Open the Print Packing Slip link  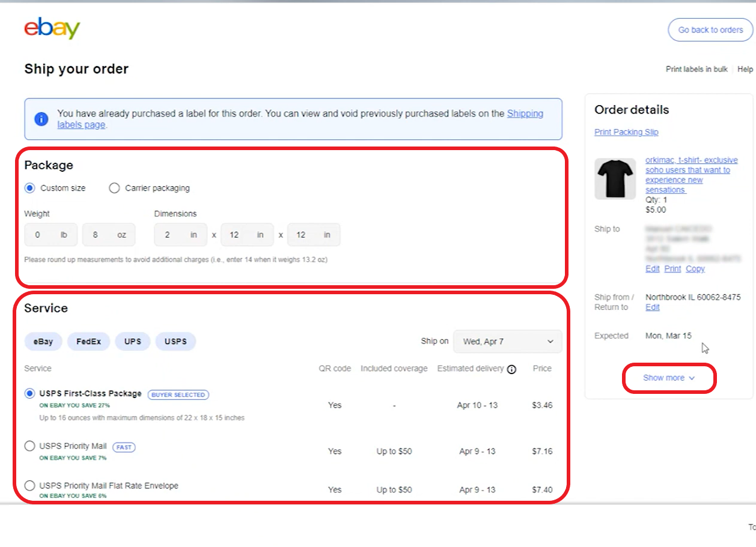click(x=626, y=132)
